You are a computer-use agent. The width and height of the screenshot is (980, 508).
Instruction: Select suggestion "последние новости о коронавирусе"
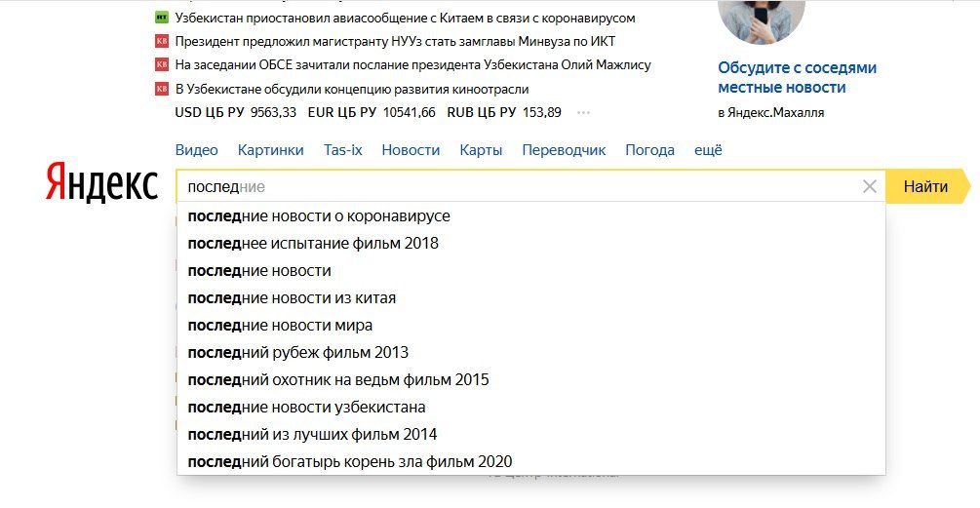pyautogui.click(x=319, y=216)
